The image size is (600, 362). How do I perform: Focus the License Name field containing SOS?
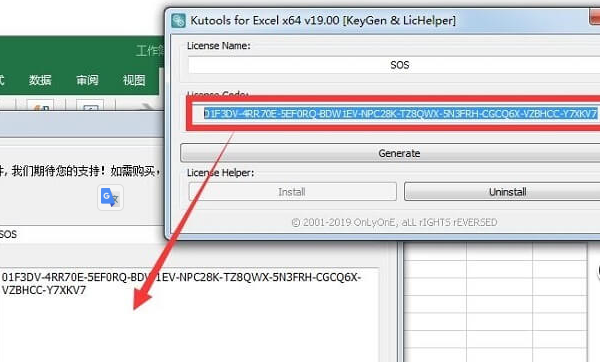coord(394,65)
